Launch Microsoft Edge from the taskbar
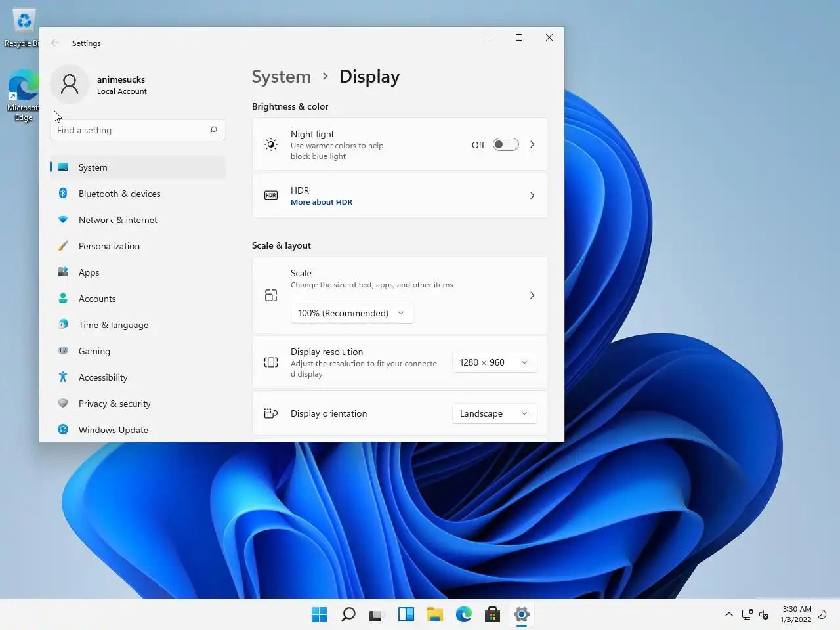 (x=464, y=614)
